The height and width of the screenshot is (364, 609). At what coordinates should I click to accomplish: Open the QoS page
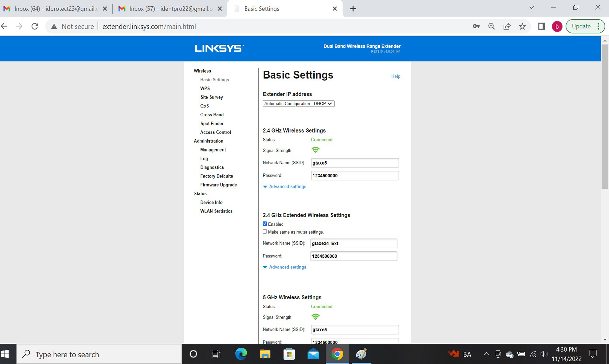[205, 106]
